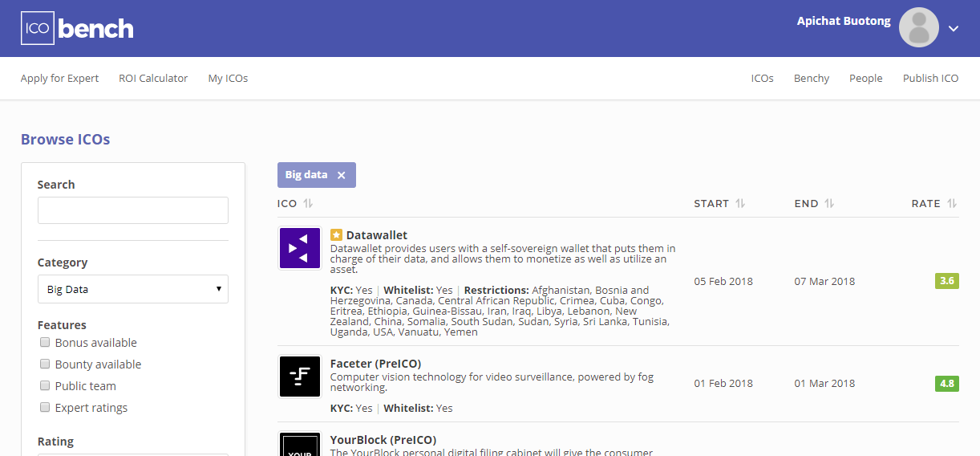
Task: Click Faceter start date 01 Feb 2018
Action: [723, 383]
